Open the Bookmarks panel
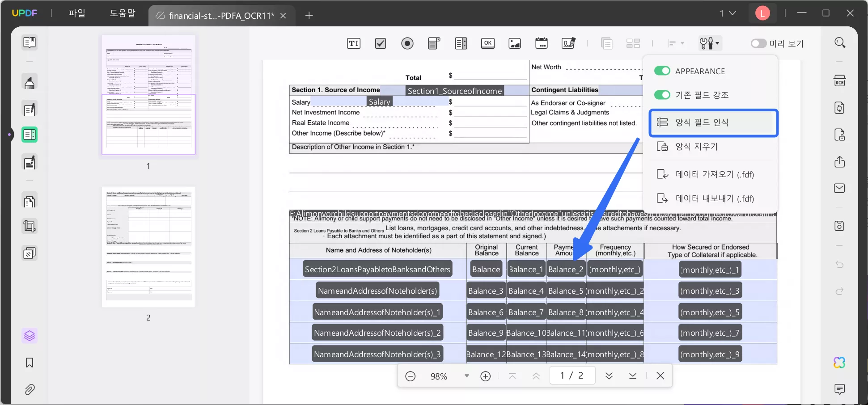The width and height of the screenshot is (868, 405). point(30,363)
